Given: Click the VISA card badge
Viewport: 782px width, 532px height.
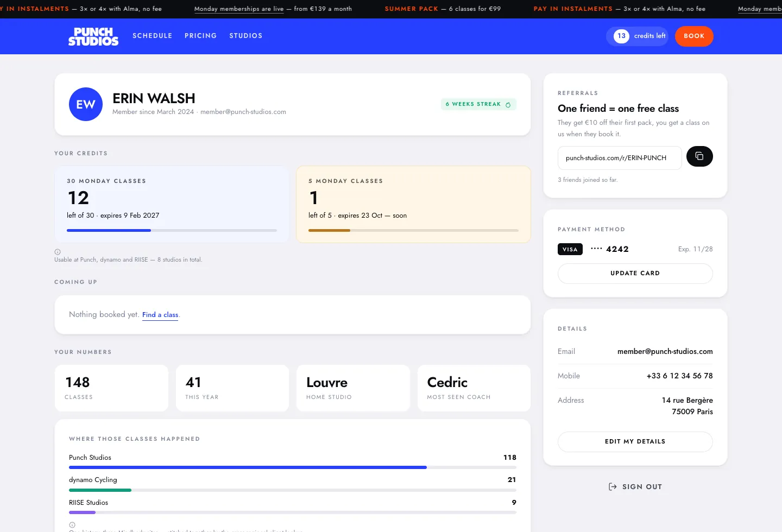Looking at the screenshot, I should pos(570,249).
